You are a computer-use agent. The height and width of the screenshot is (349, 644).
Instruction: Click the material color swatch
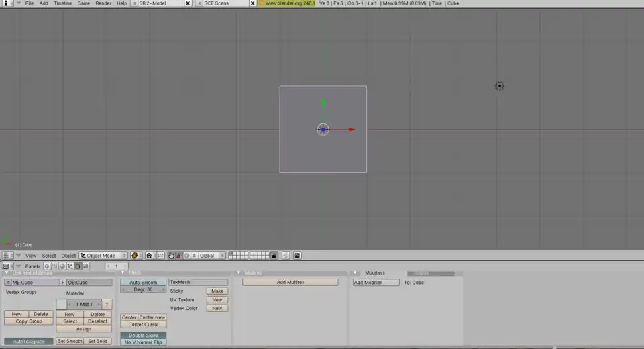coord(61,304)
